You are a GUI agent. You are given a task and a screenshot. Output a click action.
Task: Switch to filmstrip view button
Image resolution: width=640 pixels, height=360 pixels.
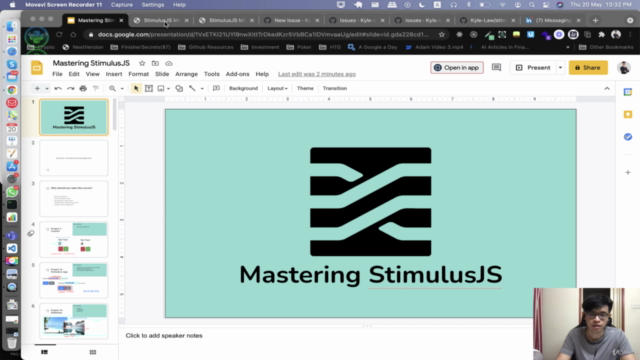point(44,352)
